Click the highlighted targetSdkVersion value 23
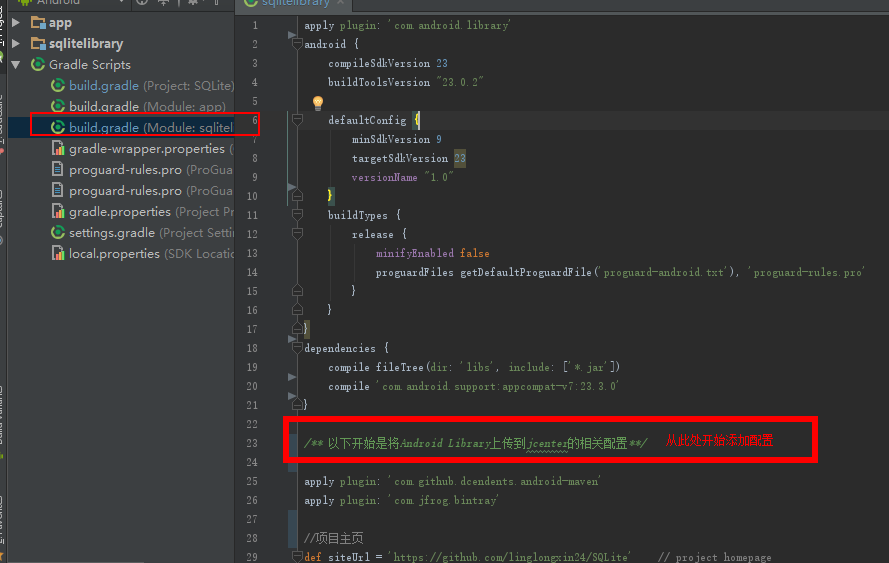Viewport: 889px width, 563px height. pos(460,158)
